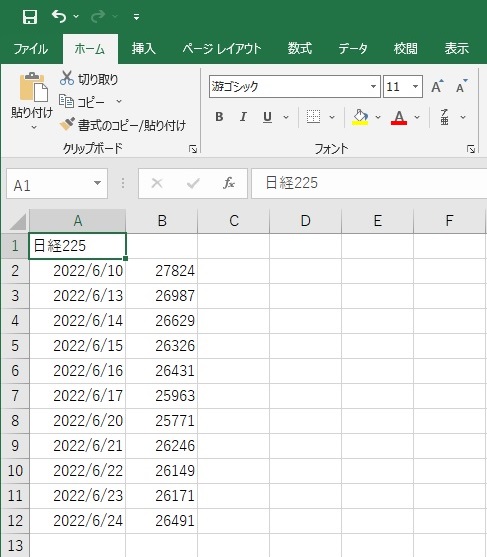Expand the 貼り付け options arrow
Image resolution: width=487 pixels, height=557 pixels.
34,127
